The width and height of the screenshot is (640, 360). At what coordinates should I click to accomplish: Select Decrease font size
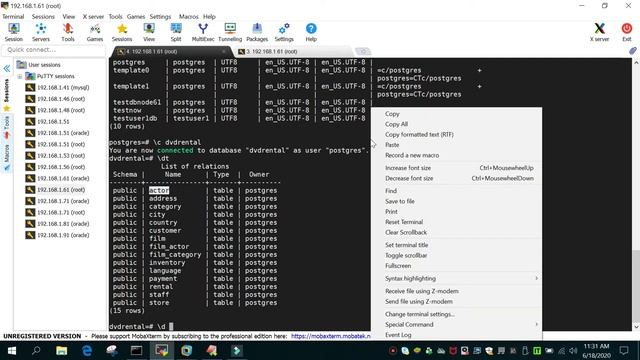point(457,178)
